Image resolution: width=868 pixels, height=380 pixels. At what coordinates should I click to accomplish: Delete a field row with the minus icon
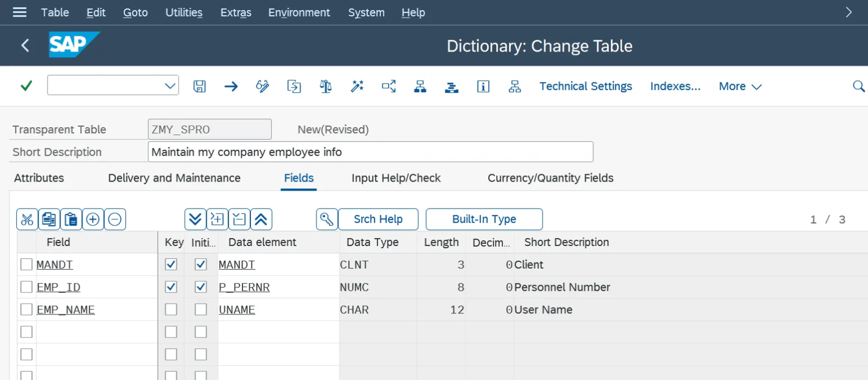[115, 219]
